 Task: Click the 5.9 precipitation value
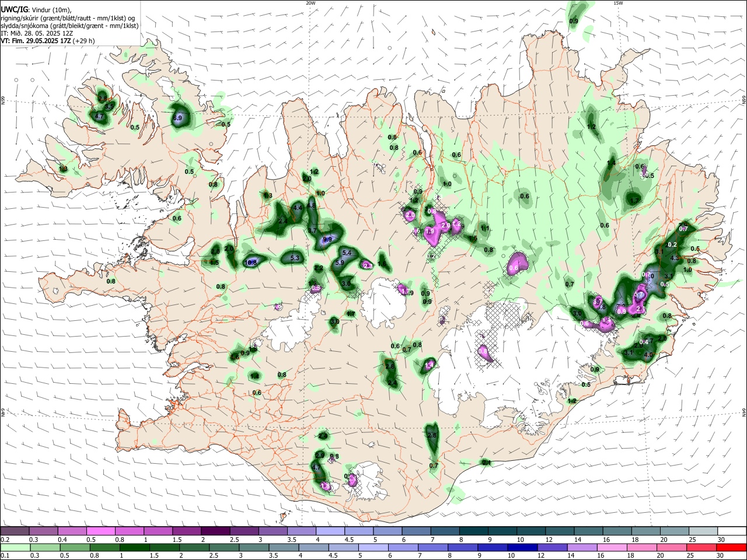(340, 263)
